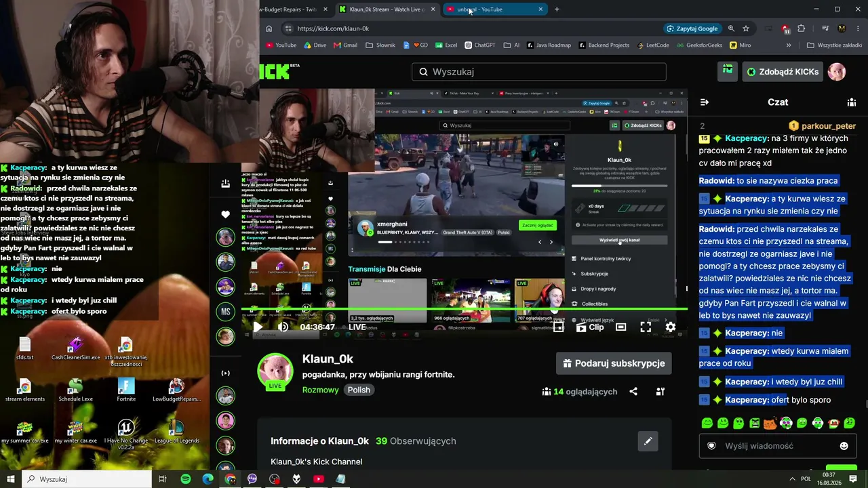Screen dimensions: 868x488
Task: Open the Kick sidebar upload-tray icon
Action: pos(226,183)
